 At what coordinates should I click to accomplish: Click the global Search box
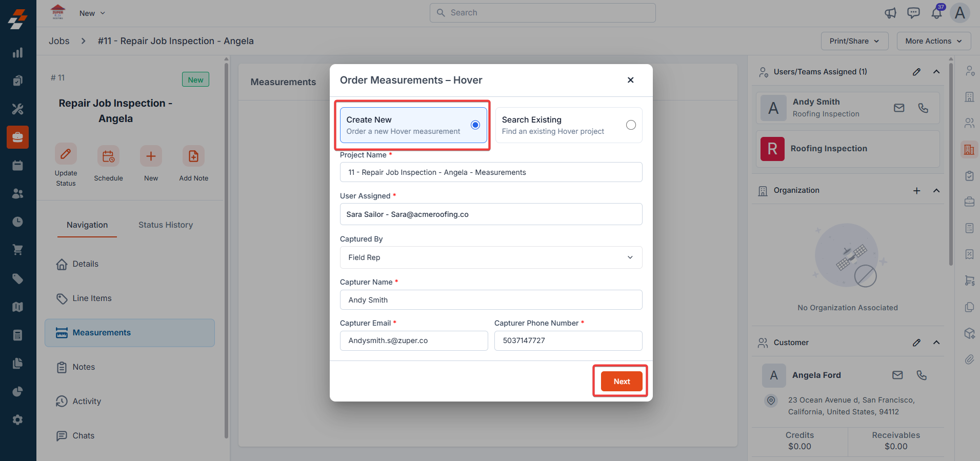coord(543,13)
